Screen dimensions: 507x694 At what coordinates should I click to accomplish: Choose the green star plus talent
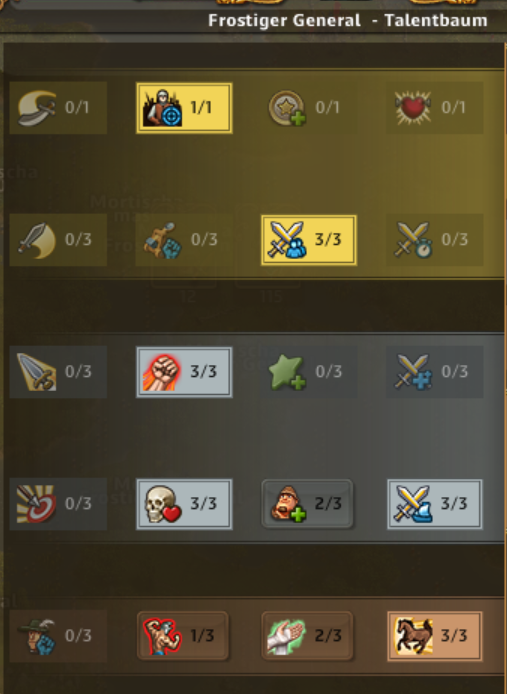click(309, 371)
